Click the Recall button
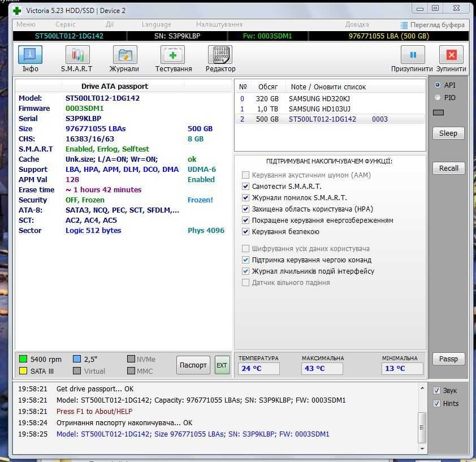Screen dimensions: 476x462 (x=448, y=169)
